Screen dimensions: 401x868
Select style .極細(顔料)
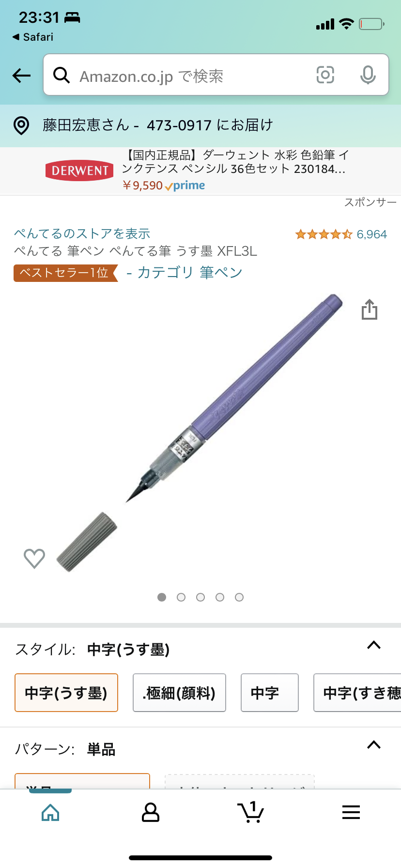coord(179,693)
